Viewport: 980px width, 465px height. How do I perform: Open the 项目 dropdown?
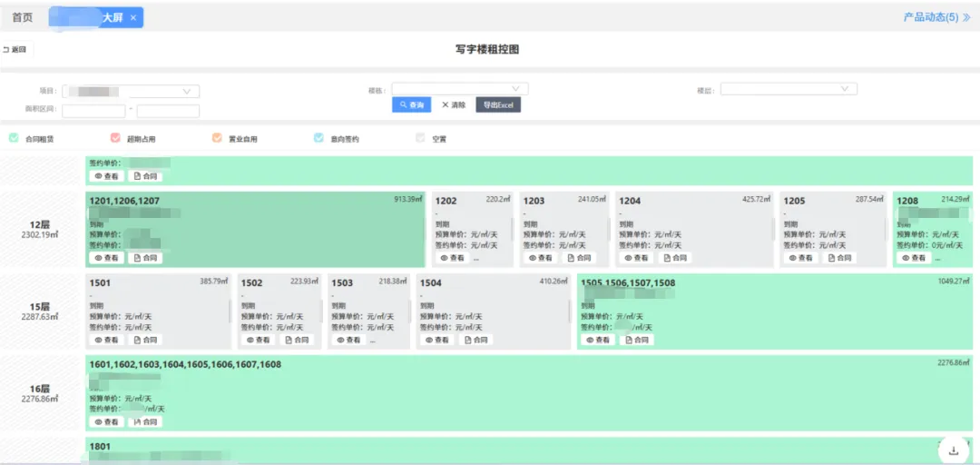click(131, 92)
